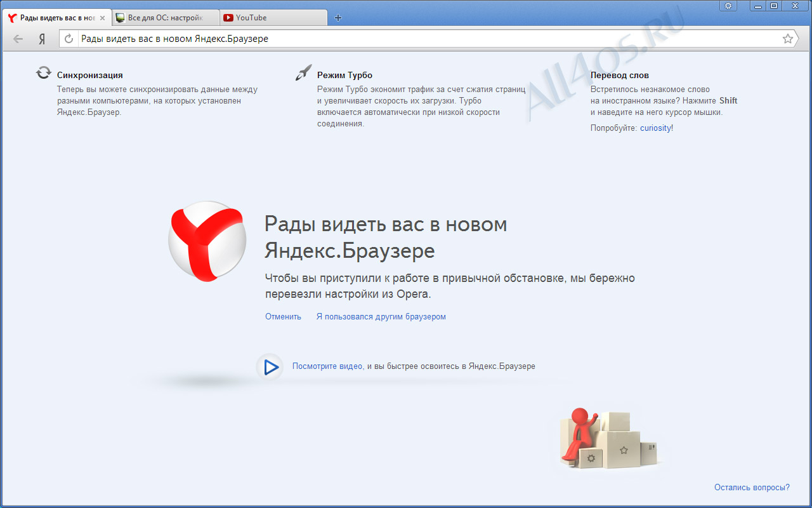Click the Yandex favicon on first tab

click(12, 18)
